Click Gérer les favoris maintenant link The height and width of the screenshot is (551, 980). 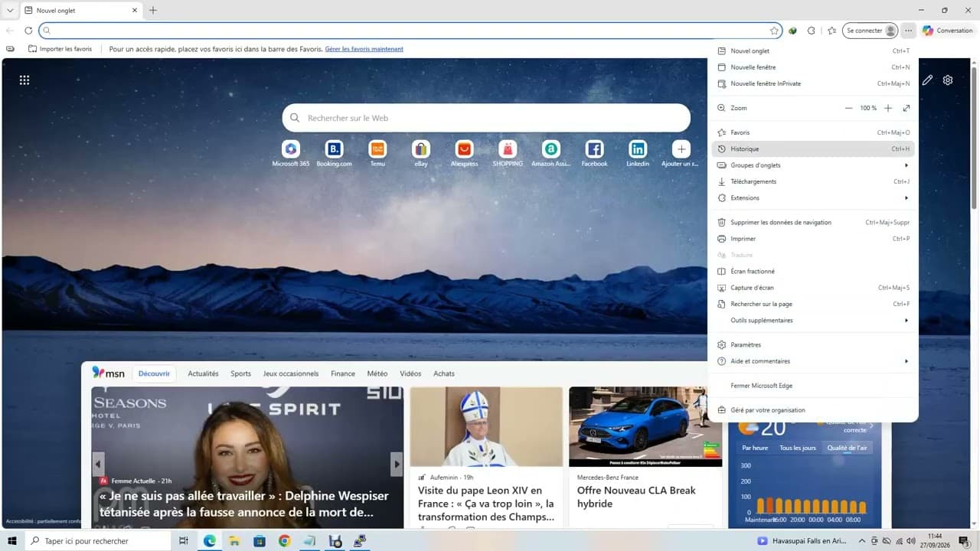pos(364,49)
